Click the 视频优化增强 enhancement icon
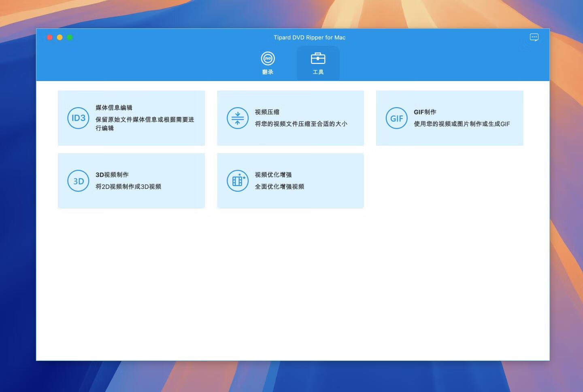Screen dimensions: 583x392 [237, 181]
